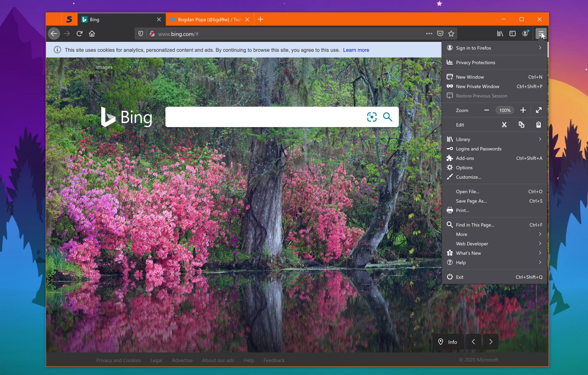Click the Firefox account avatar icon

[525, 34]
